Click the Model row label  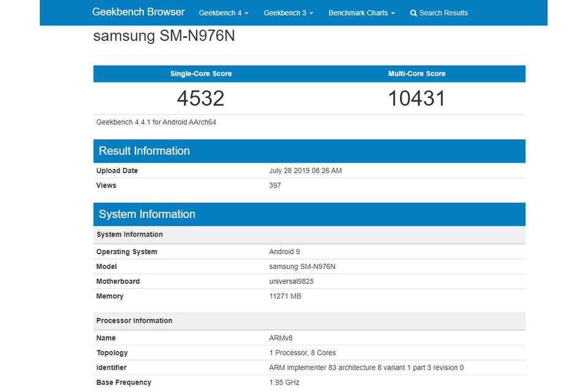tap(107, 266)
